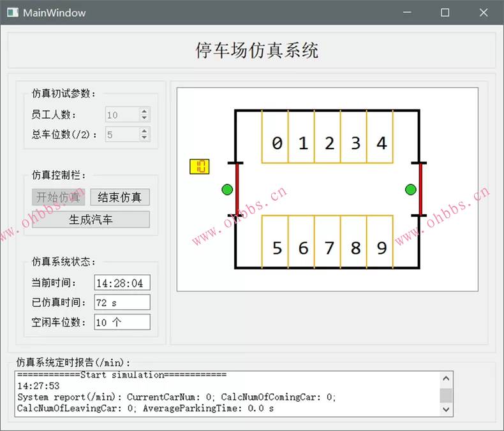Click the 员工人数 label
The height and width of the screenshot is (431, 504).
coord(54,115)
